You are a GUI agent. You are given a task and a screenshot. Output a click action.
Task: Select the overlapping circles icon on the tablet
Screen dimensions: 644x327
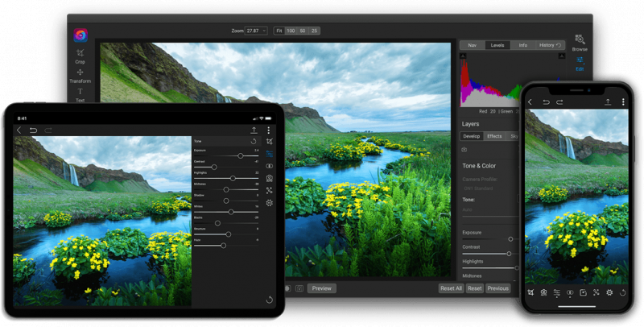pos(270,166)
